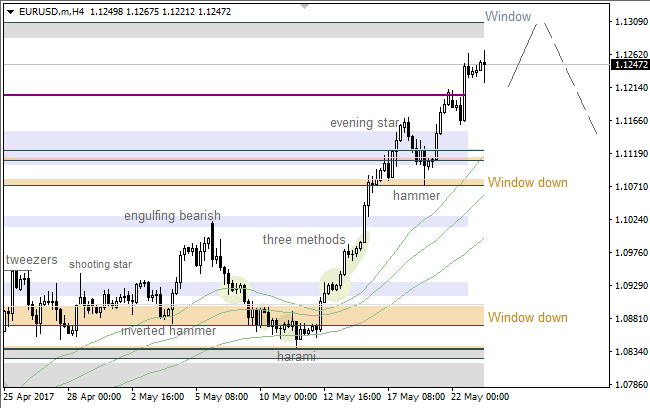
Task: Click the 'hammer' pattern annotation
Action: tap(416, 195)
